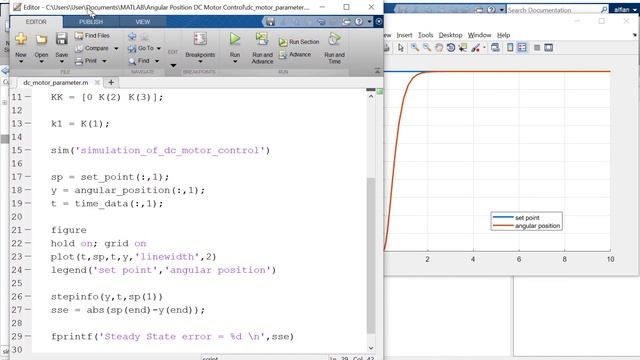The width and height of the screenshot is (640, 360).
Task: Select the Brush data tool in figure
Action: point(476,48)
